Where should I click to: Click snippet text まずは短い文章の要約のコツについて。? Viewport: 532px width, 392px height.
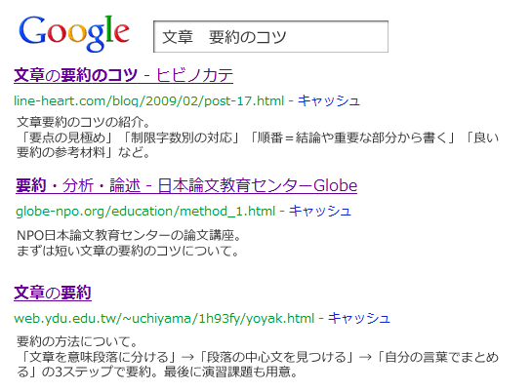pyautogui.click(x=128, y=251)
